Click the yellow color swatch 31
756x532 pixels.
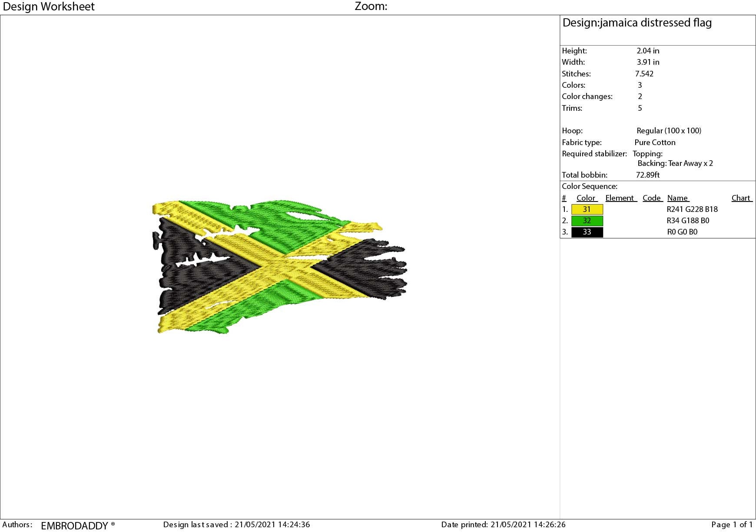[x=587, y=209]
